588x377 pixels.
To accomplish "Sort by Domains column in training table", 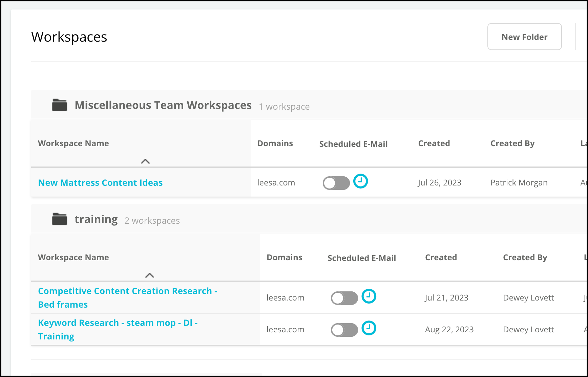I will click(x=285, y=258).
